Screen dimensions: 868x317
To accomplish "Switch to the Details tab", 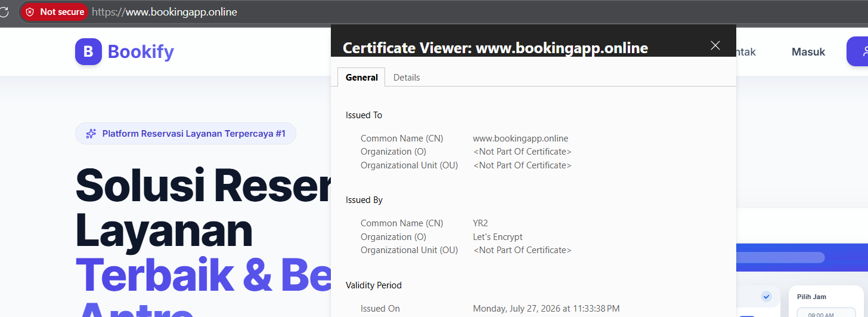I will (407, 78).
